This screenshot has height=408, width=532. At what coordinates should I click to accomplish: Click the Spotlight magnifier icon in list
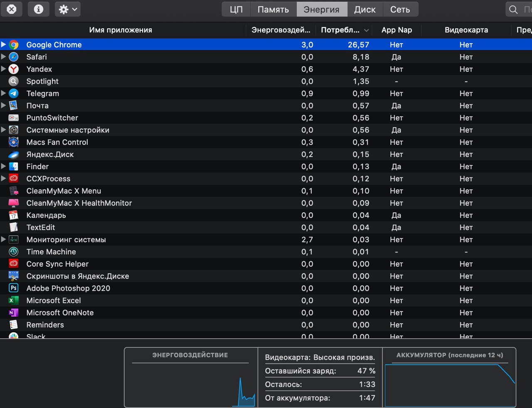coord(14,81)
